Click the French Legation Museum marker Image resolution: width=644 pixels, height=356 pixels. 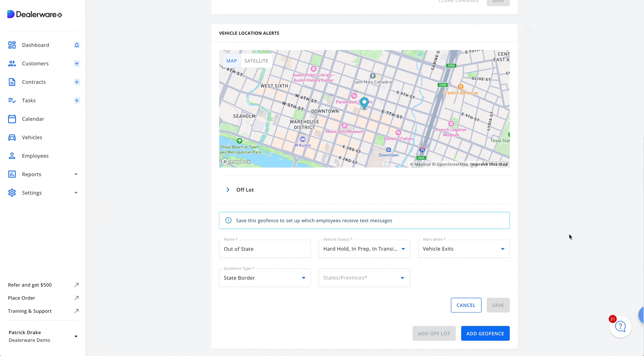tap(451, 124)
